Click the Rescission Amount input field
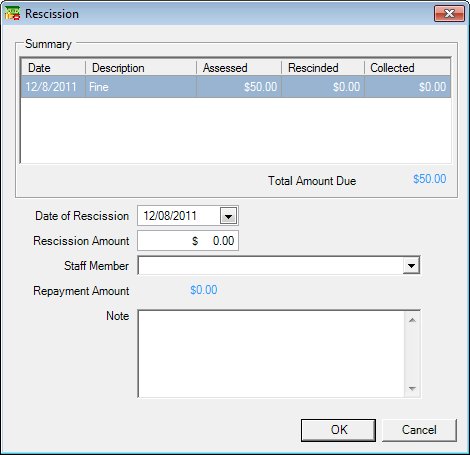 [x=188, y=240]
